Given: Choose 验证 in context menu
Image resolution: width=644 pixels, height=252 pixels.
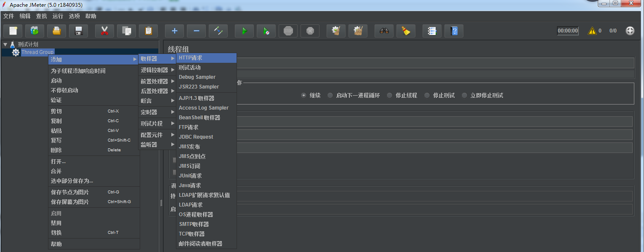Looking at the screenshot, I should [94, 100].
